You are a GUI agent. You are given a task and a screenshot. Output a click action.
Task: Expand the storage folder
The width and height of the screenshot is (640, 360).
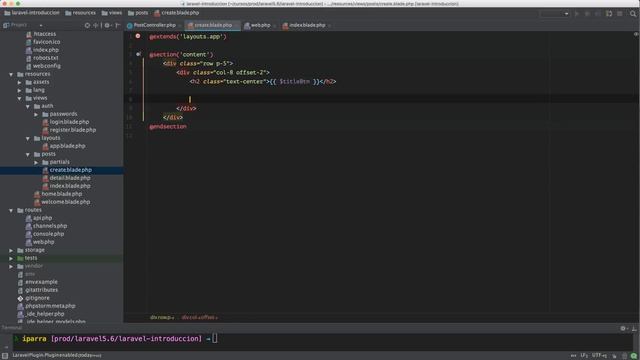11,250
